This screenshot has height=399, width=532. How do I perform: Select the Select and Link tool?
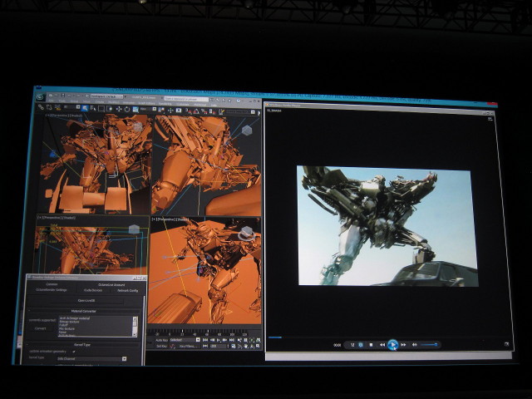[41, 107]
